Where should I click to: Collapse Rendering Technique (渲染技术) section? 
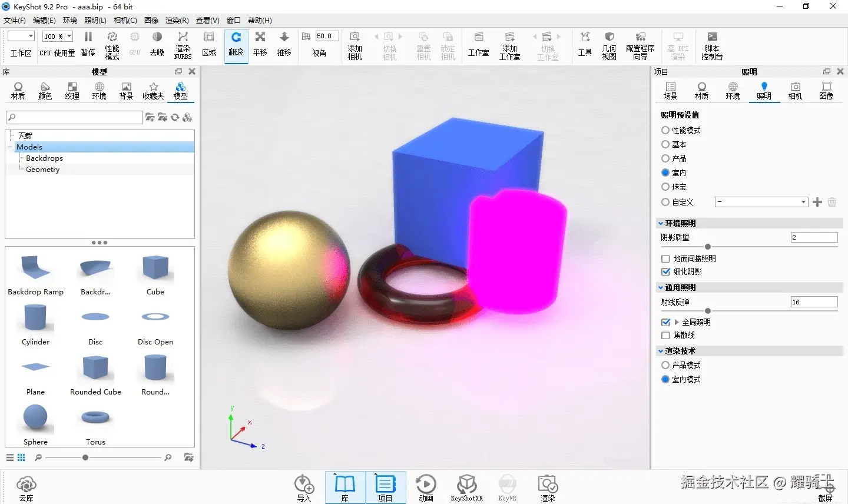pyautogui.click(x=660, y=351)
